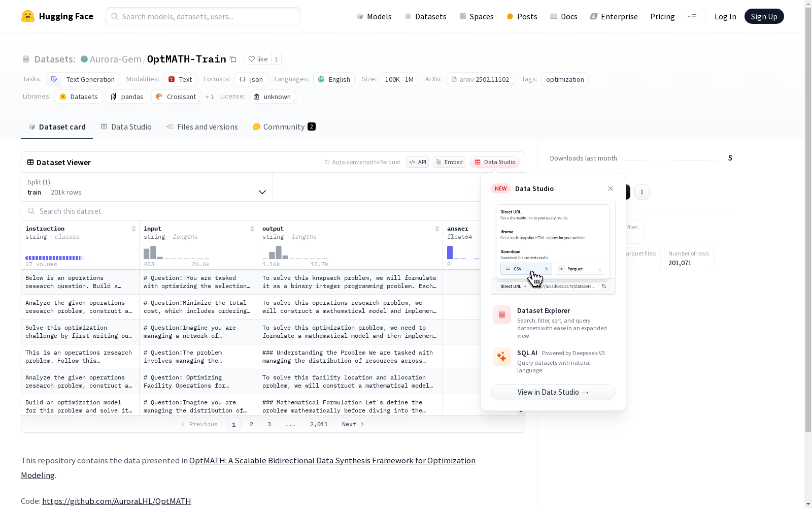The height and width of the screenshot is (508, 812).
Task: Open the Croissant library tag
Action: 176,97
